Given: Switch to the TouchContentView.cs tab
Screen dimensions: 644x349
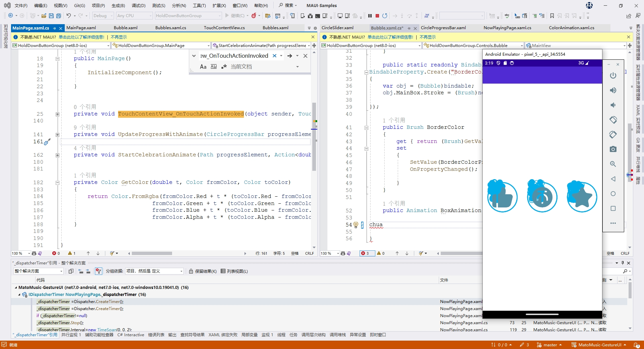Looking at the screenshot, I should point(224,28).
